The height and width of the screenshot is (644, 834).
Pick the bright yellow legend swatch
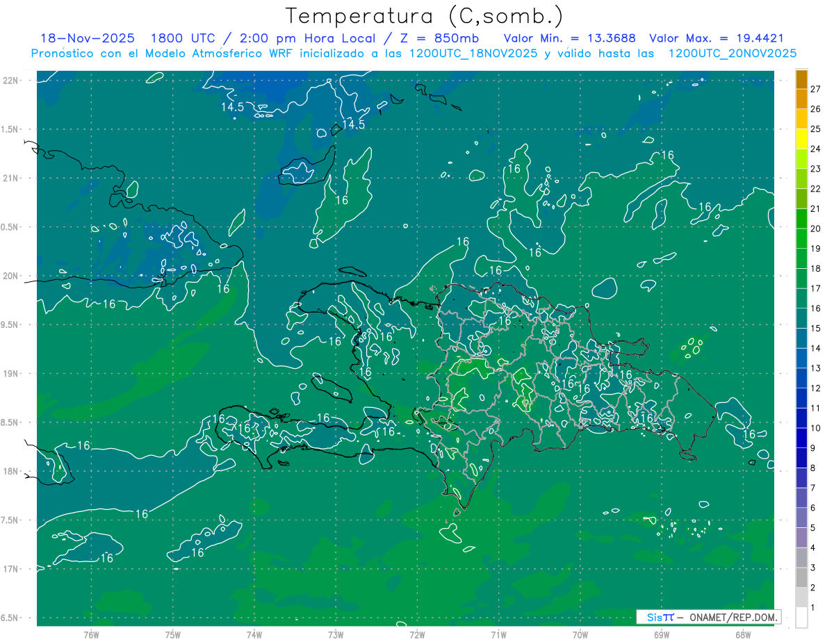[x=801, y=140]
